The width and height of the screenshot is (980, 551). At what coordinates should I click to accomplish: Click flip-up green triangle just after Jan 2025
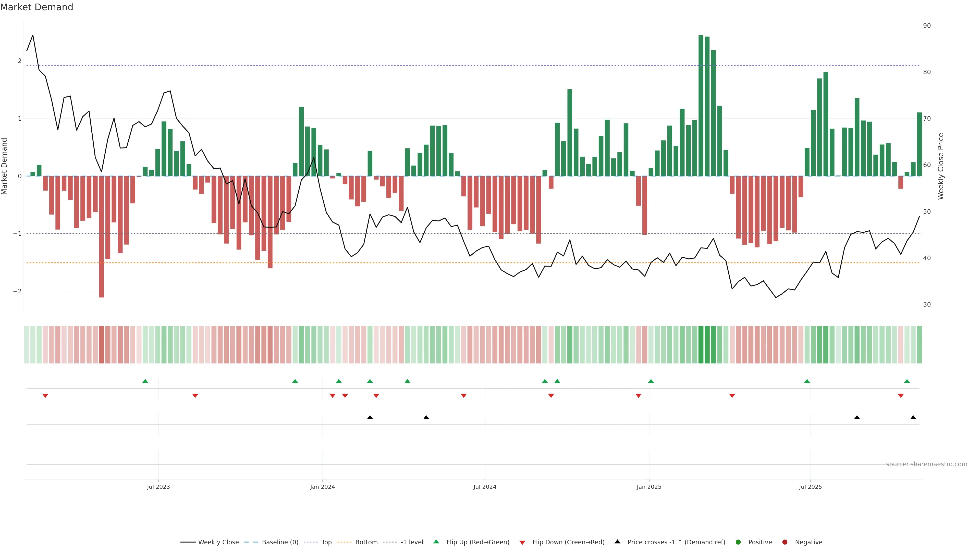651,381
